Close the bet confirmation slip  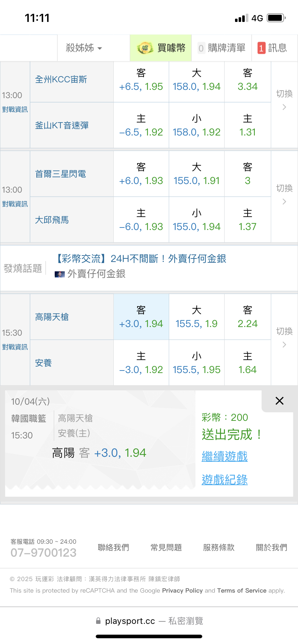point(279,401)
